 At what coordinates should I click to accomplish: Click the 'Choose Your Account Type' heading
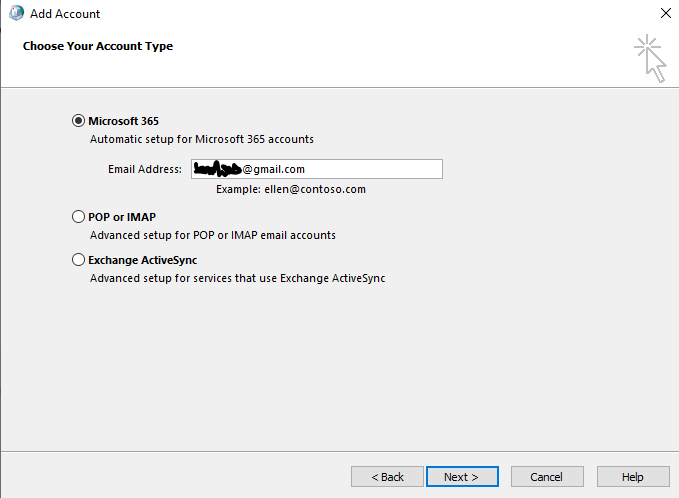tap(98, 46)
